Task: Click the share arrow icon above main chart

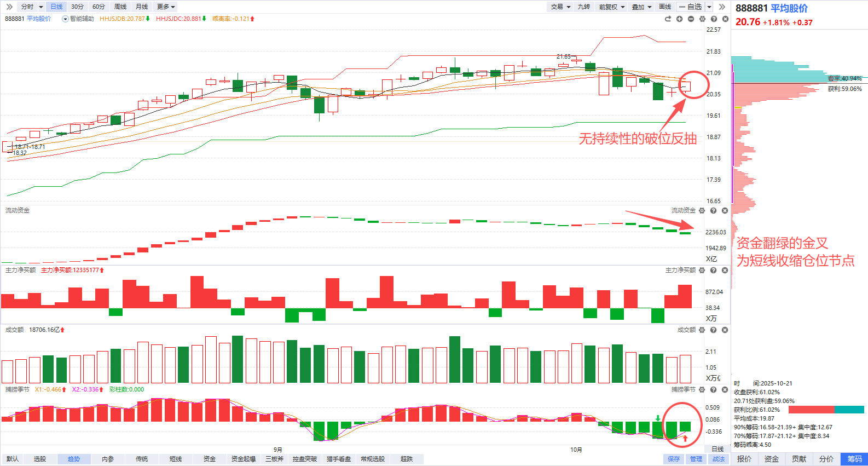Action: coord(668,19)
